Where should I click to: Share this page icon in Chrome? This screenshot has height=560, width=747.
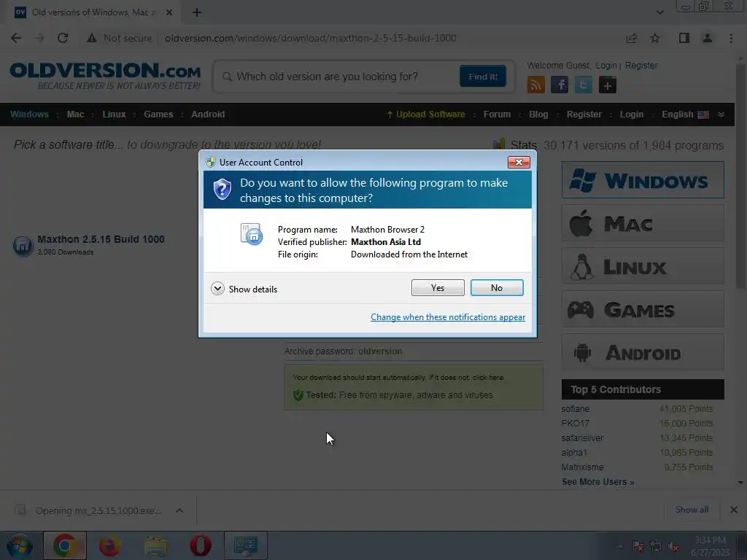point(632,38)
